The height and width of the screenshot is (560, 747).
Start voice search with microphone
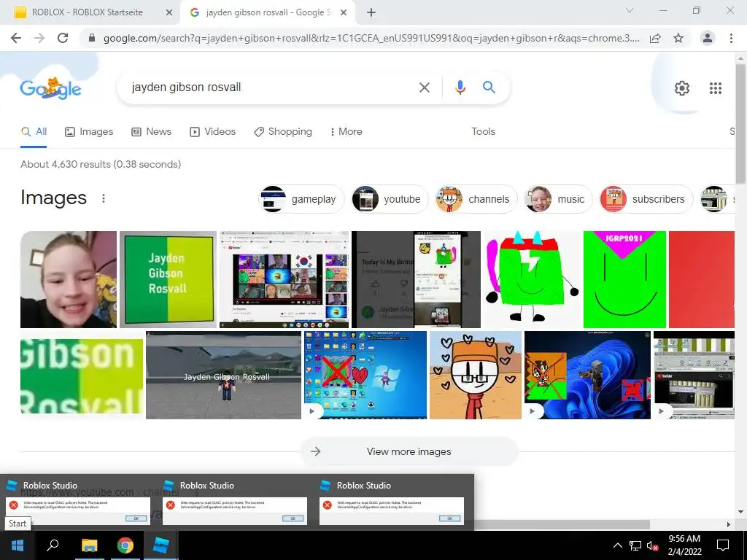click(x=460, y=87)
